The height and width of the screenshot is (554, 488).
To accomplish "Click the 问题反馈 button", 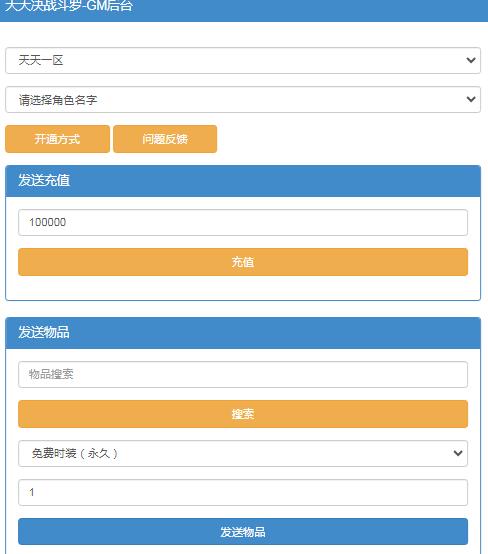I will 165,139.
